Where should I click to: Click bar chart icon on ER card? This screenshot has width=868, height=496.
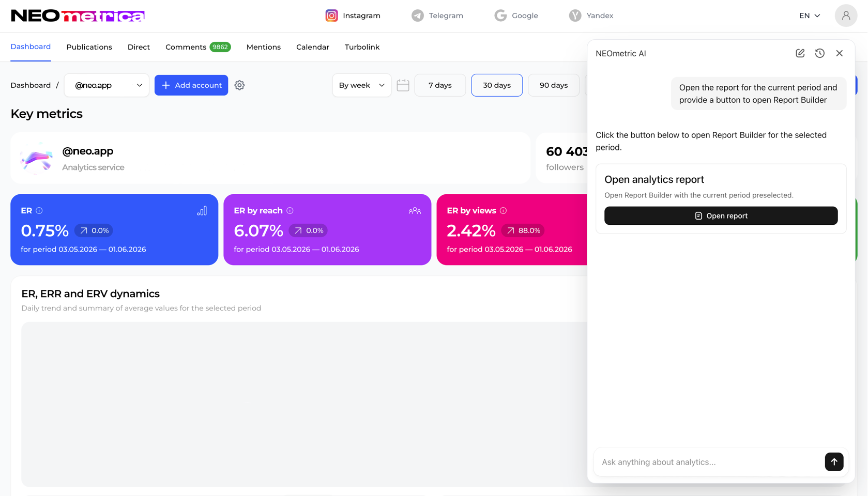pyautogui.click(x=202, y=211)
